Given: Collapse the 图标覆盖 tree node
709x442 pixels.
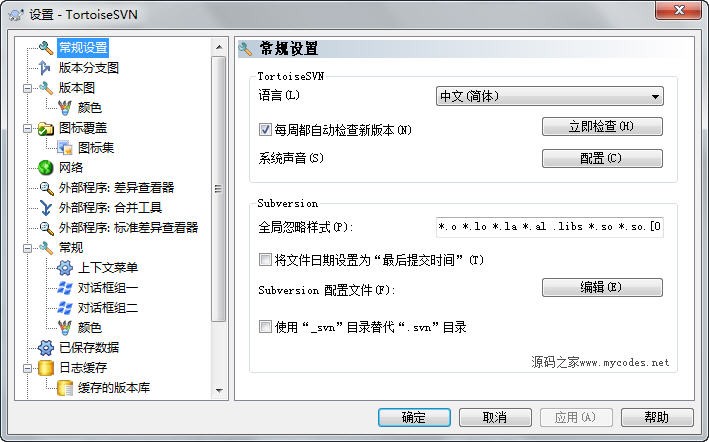Looking at the screenshot, I should point(28,128).
